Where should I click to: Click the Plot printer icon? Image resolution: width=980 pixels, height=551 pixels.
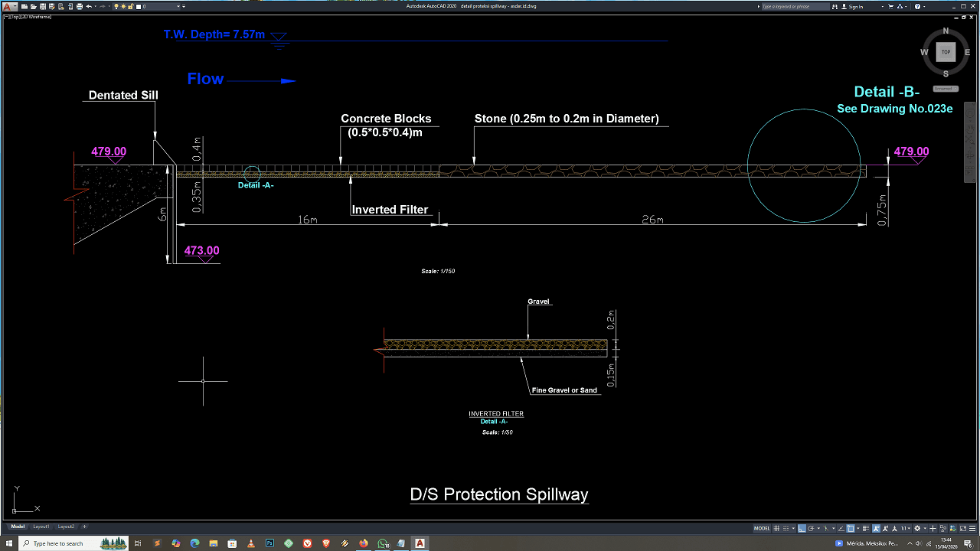point(79,6)
